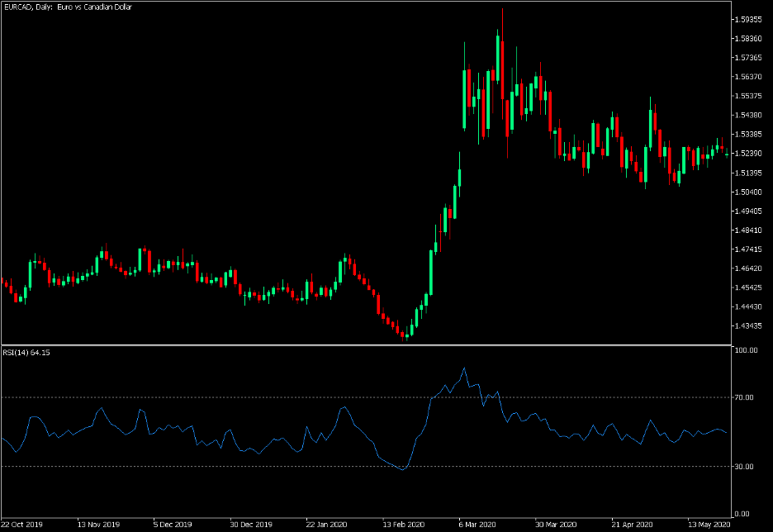Select the 1.43435 price scale label
Screen dimensions: 773x532
pos(750,326)
